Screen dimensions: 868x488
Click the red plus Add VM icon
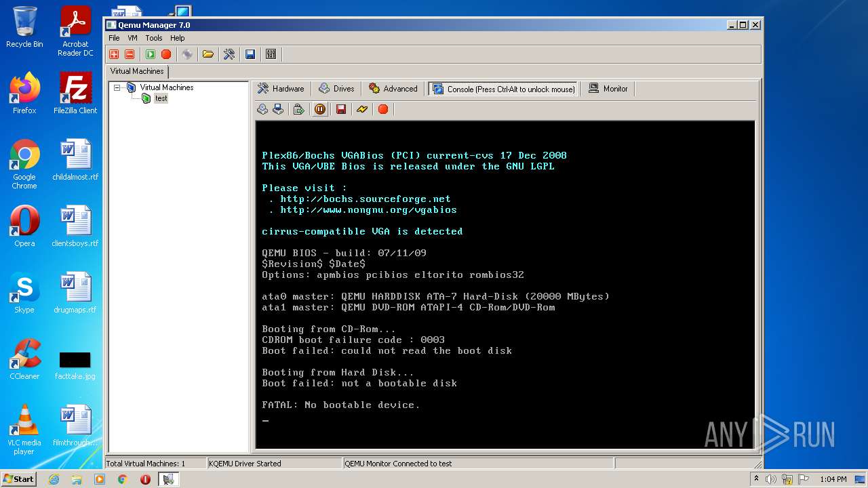click(114, 54)
